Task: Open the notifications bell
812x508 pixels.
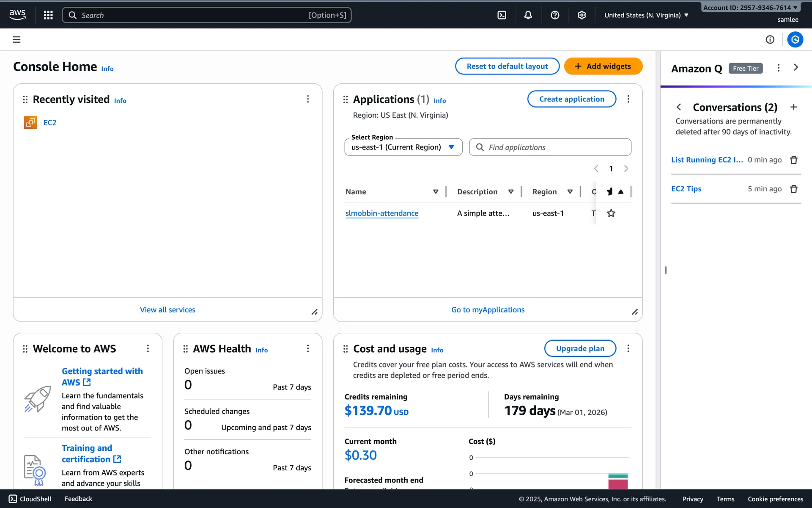Action: point(528,15)
